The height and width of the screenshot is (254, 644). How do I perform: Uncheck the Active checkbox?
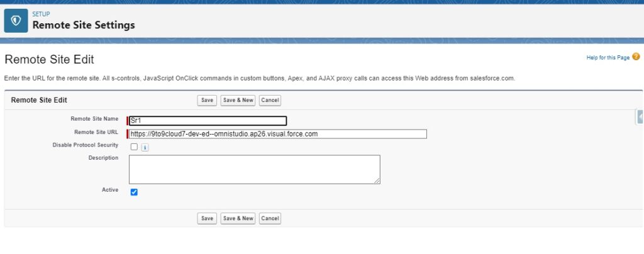[134, 192]
